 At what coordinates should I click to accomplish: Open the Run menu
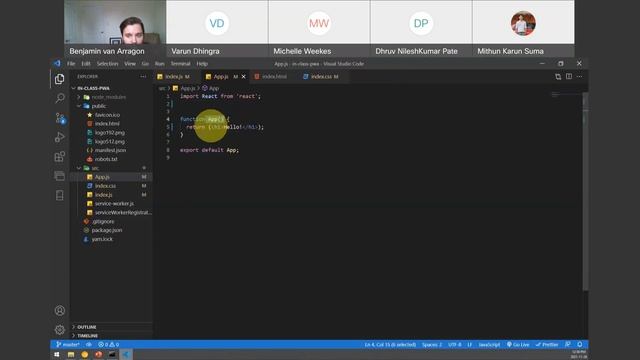click(160, 64)
